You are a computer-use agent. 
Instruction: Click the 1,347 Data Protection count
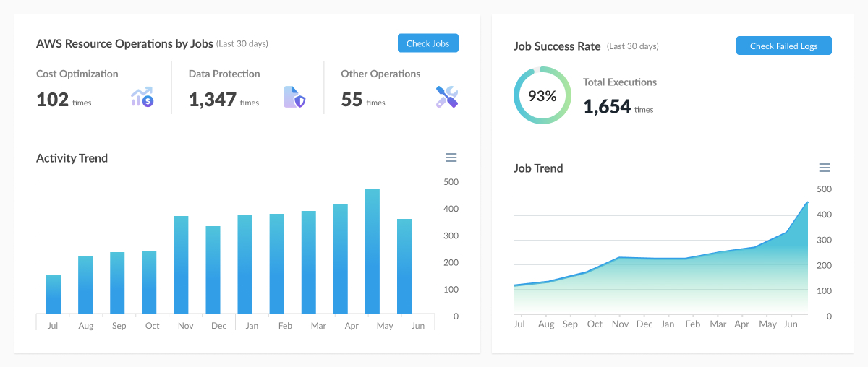(213, 100)
